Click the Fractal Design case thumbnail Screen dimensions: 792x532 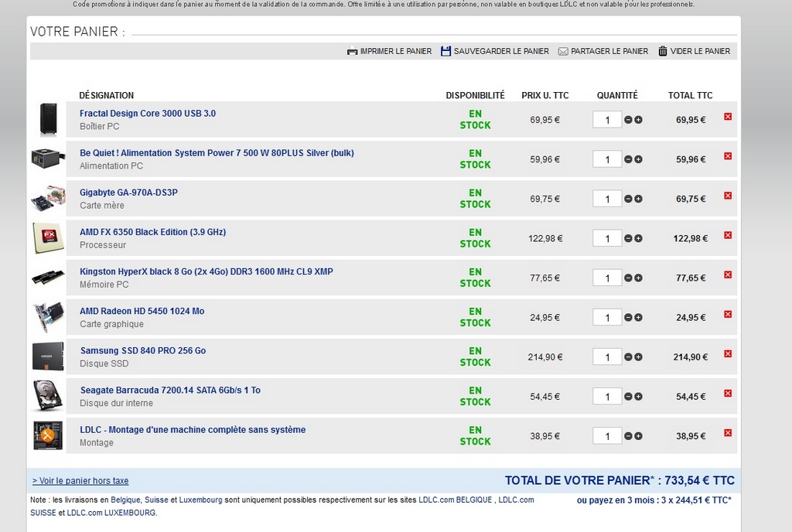(x=49, y=119)
